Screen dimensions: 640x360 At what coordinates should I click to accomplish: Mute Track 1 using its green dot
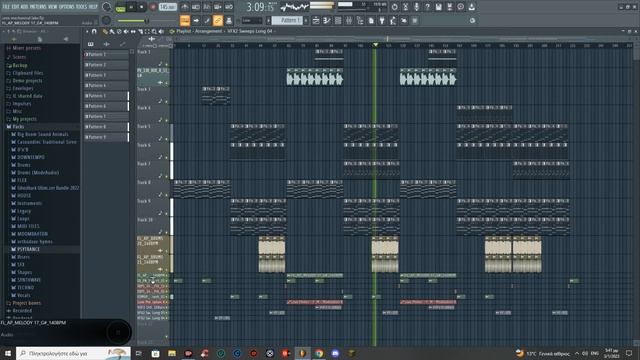pyautogui.click(x=166, y=64)
